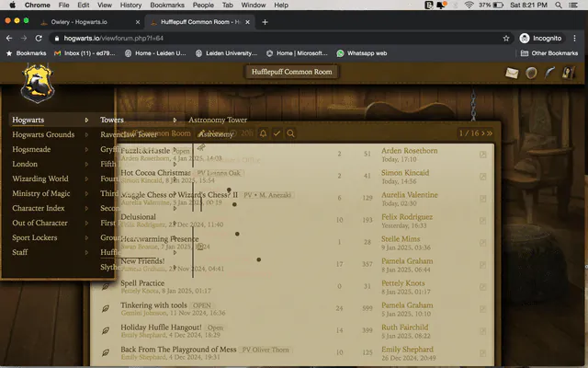The width and height of the screenshot is (588, 368).
Task: Expand arrow next to Out of Character
Action: [x=86, y=223]
